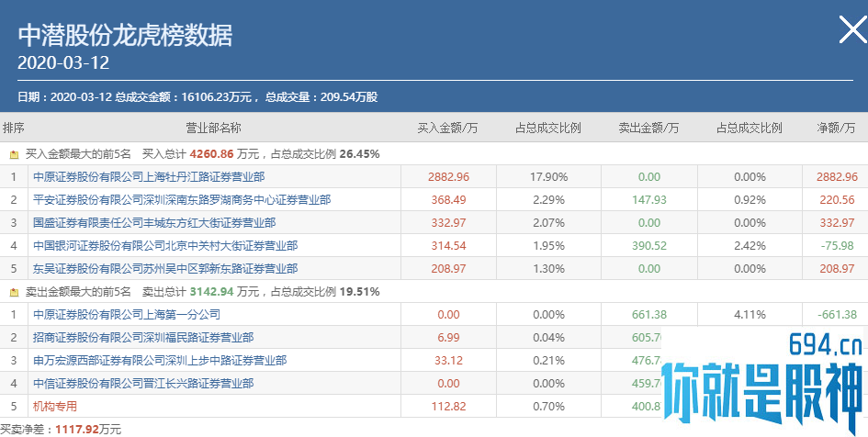This screenshot has height=437, width=868.
Task: Click the icon beside 卖出金额最大的前5名
Action: click(x=15, y=292)
